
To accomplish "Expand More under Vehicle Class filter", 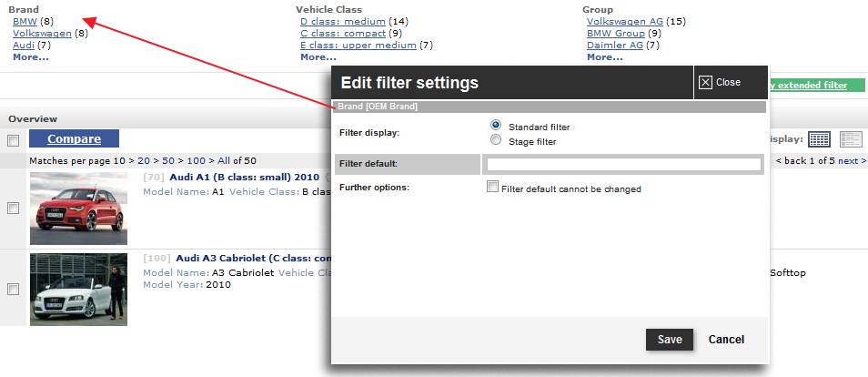I will point(318,57).
